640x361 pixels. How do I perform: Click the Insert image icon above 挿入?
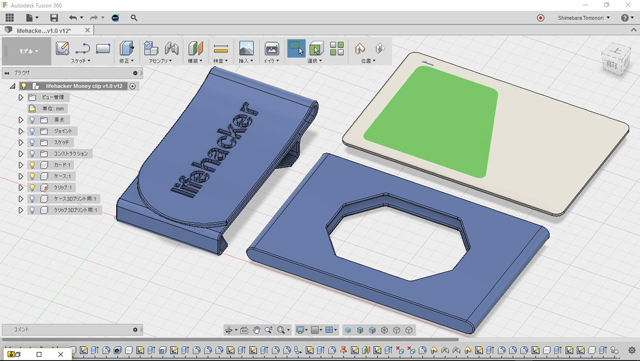coord(246,49)
